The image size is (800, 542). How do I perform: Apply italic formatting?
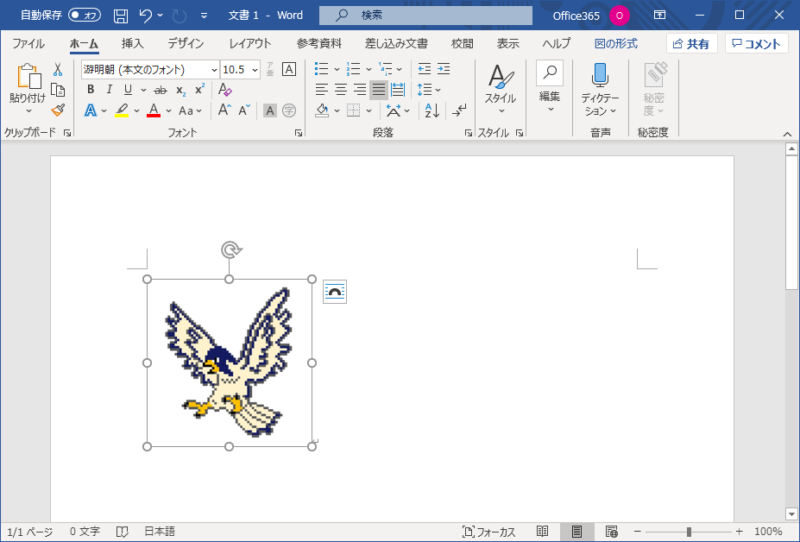click(x=109, y=90)
